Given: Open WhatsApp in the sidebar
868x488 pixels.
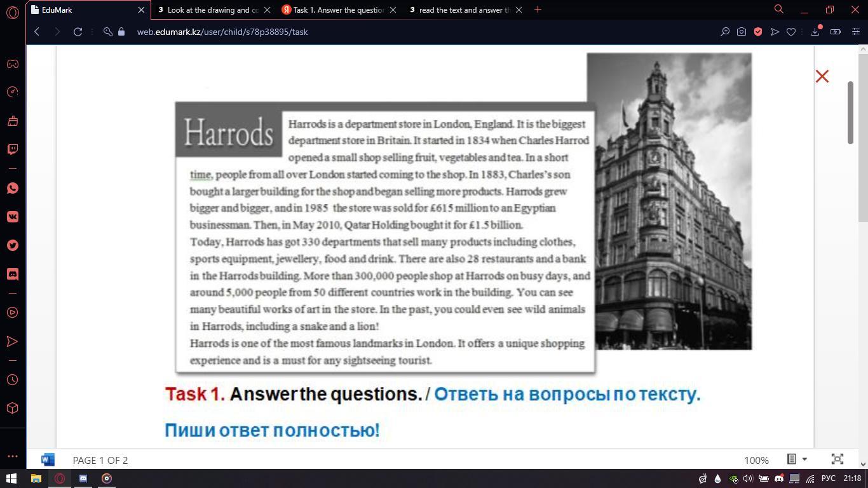Looking at the screenshot, I should pyautogui.click(x=13, y=188).
